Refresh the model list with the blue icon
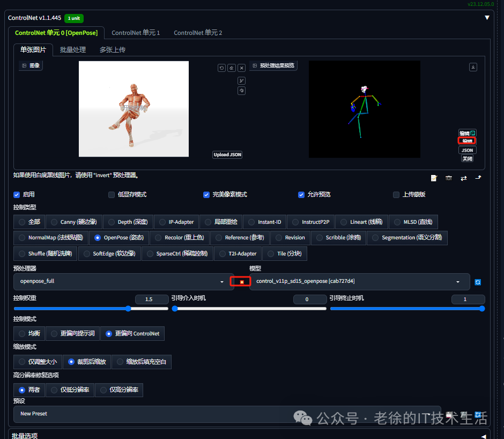This screenshot has width=504, height=439. 478,282
